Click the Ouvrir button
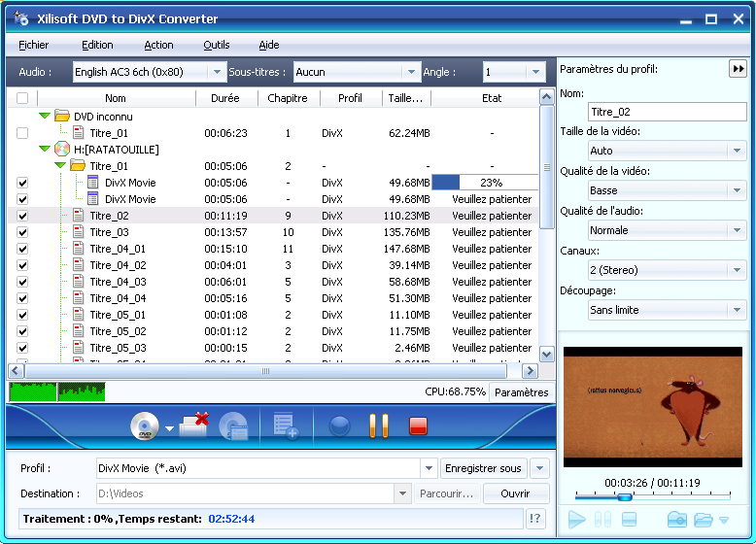The width and height of the screenshot is (756, 544). click(515, 493)
